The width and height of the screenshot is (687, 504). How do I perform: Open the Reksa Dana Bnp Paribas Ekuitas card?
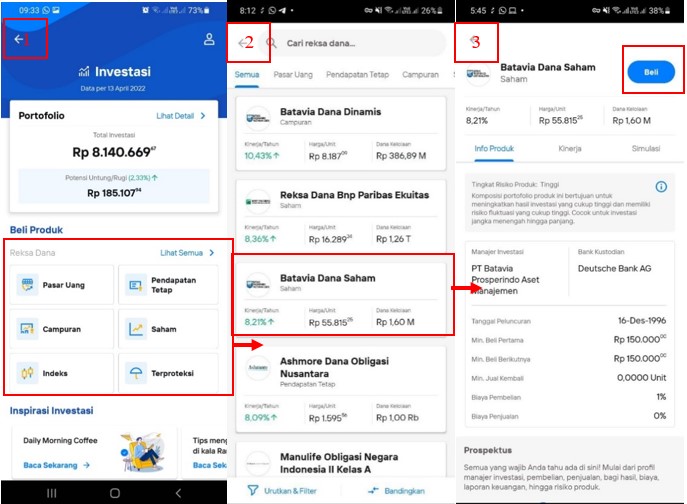(x=341, y=216)
